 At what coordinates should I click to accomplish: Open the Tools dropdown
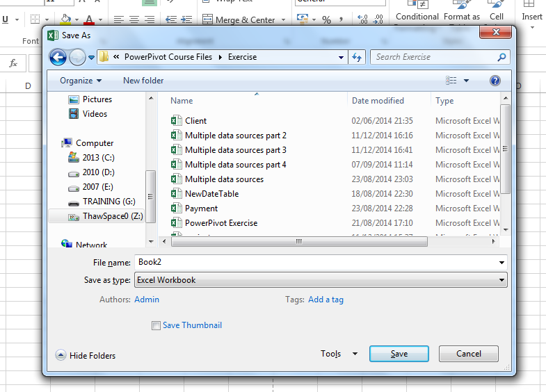pyautogui.click(x=339, y=354)
